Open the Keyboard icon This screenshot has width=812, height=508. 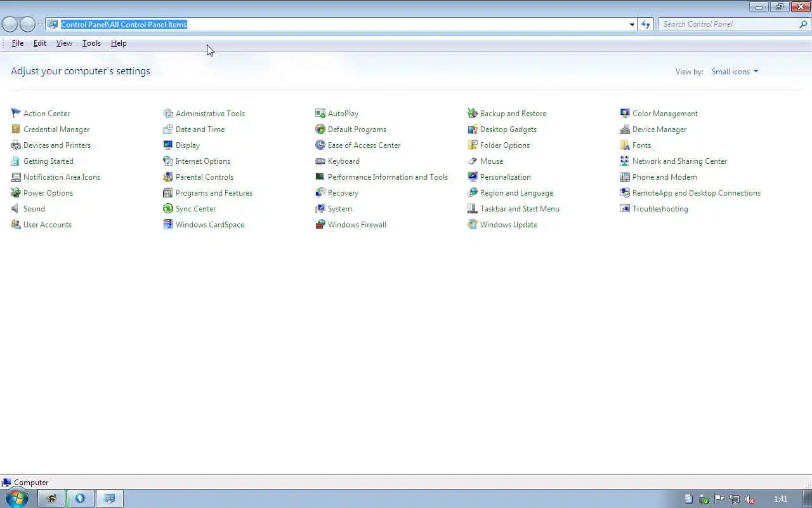point(320,161)
